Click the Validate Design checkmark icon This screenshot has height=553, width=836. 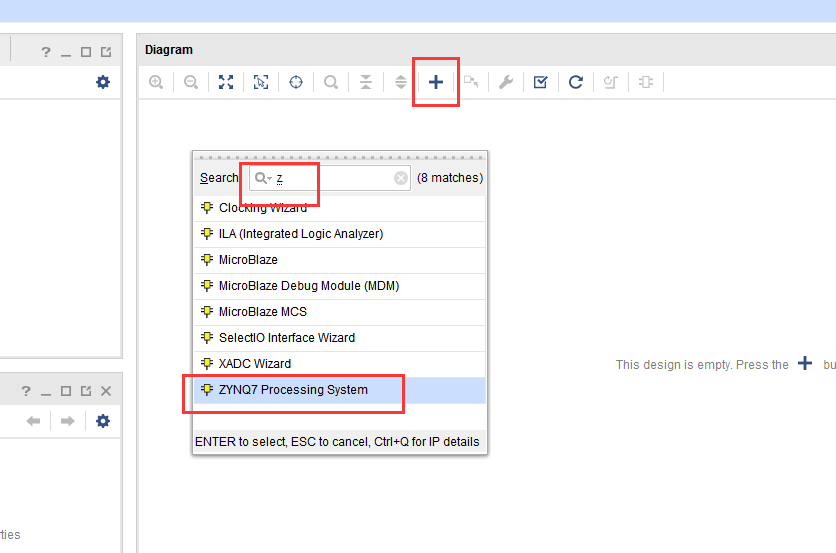pyautogui.click(x=541, y=82)
